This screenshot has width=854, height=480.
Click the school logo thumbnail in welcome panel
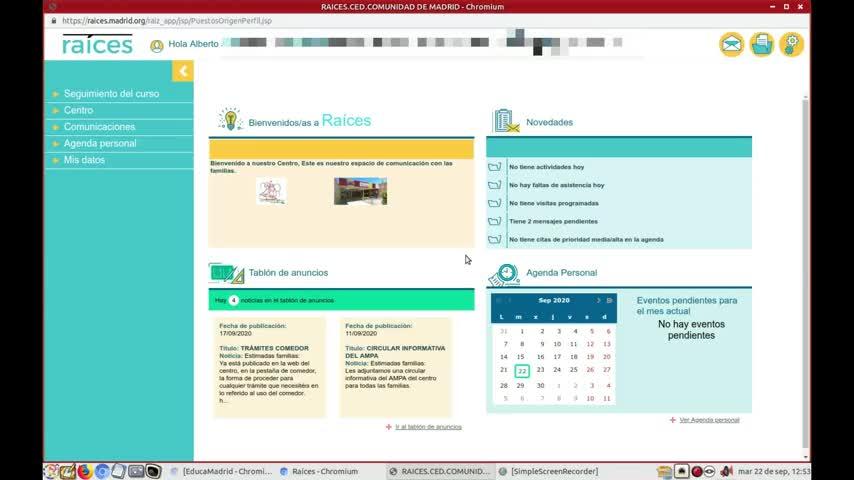pos(271,191)
